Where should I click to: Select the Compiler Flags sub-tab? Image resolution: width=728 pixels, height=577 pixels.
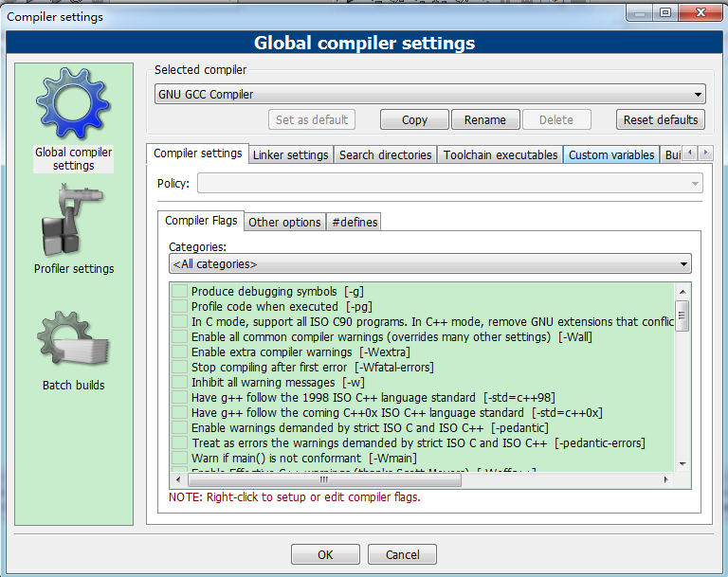point(201,221)
